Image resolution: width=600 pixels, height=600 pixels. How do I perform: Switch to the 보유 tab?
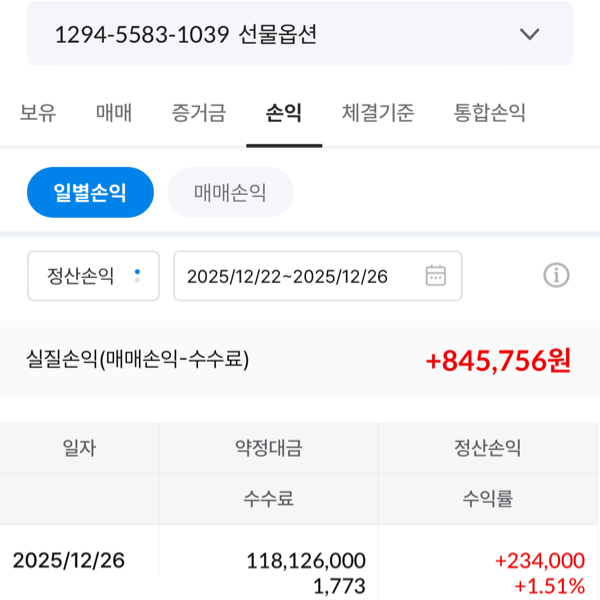(x=38, y=113)
